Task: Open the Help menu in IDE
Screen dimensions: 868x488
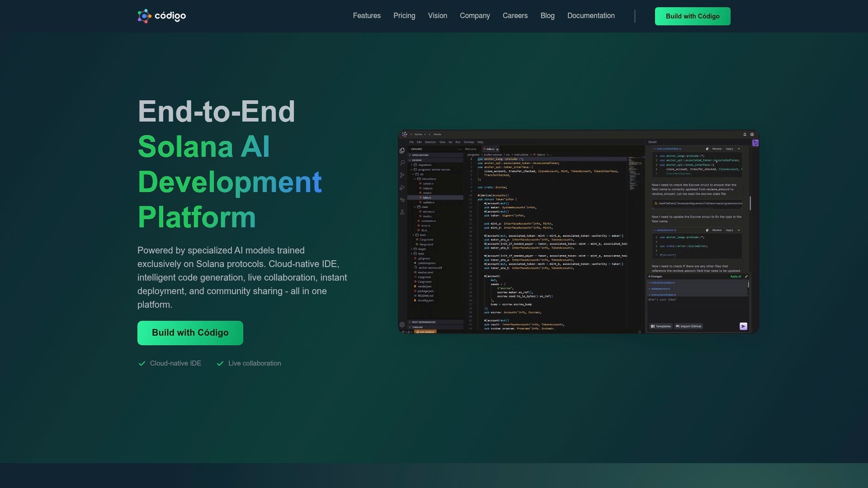Action: pos(480,142)
